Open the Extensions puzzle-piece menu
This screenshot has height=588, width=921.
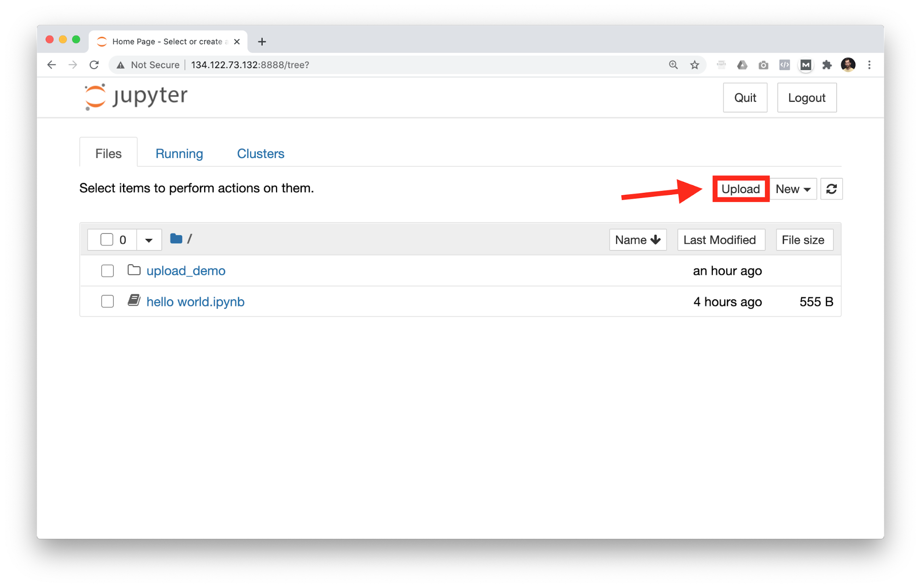click(x=827, y=65)
